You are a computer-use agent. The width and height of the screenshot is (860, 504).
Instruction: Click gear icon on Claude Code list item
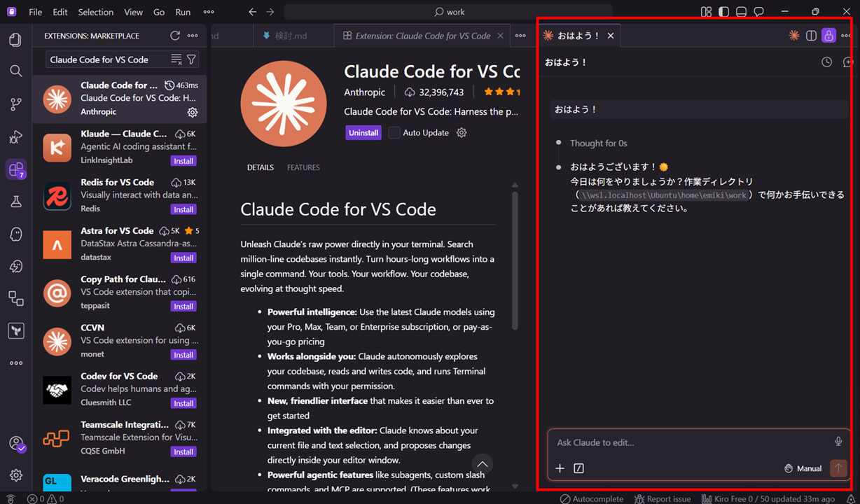click(193, 112)
